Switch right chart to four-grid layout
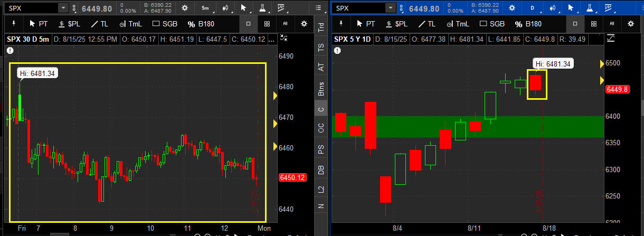This screenshot has height=236, width=644. [x=594, y=24]
